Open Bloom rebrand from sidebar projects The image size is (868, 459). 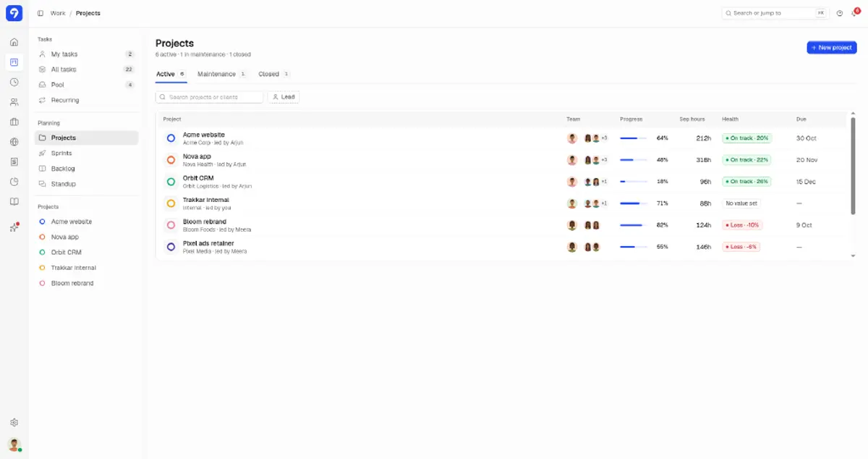pos(86,283)
